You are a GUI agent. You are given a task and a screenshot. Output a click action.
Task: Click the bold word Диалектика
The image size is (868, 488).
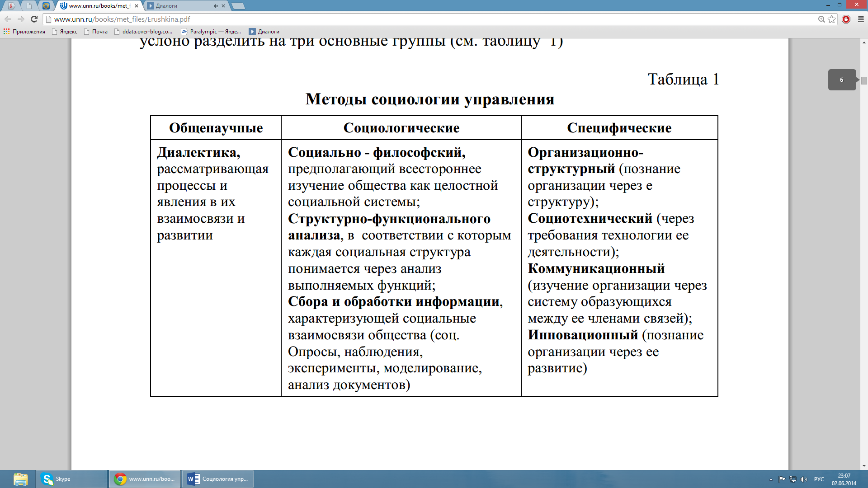pyautogui.click(x=198, y=152)
